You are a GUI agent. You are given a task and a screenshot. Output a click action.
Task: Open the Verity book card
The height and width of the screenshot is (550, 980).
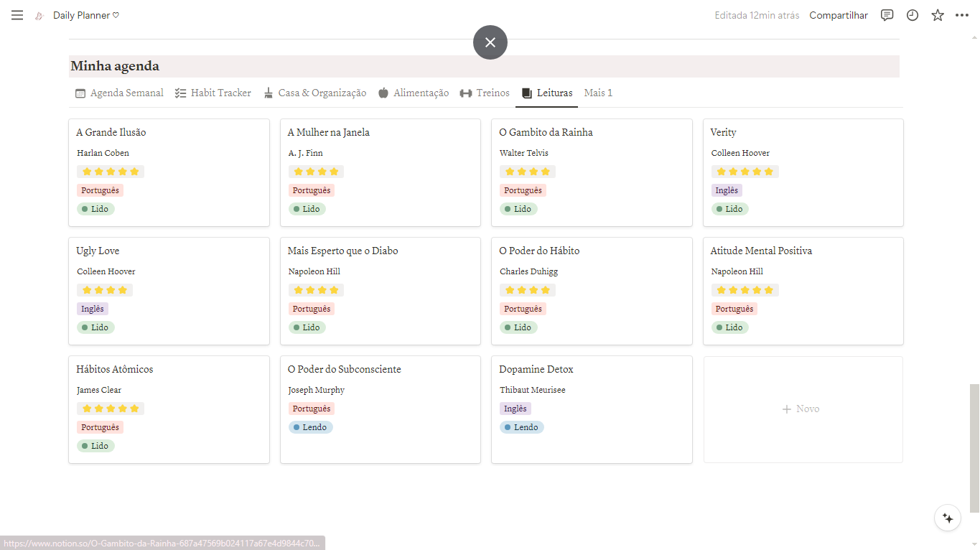(x=803, y=172)
